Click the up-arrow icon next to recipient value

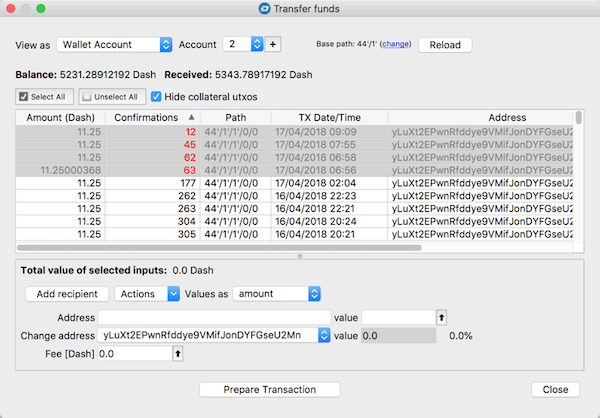[441, 317]
